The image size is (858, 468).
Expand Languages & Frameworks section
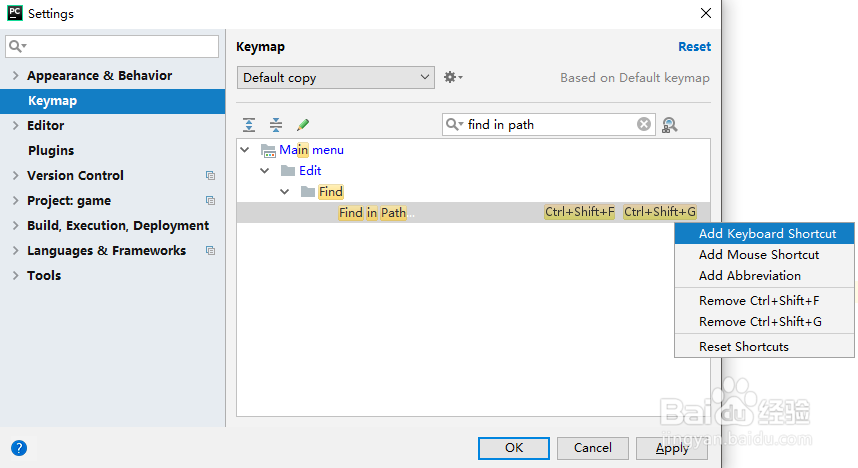pos(15,251)
